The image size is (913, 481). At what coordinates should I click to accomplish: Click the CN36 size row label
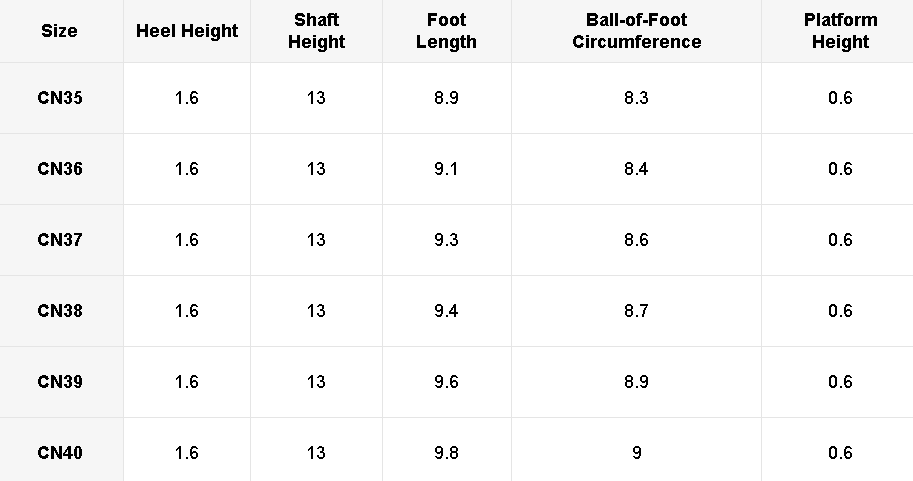pyautogui.click(x=60, y=169)
